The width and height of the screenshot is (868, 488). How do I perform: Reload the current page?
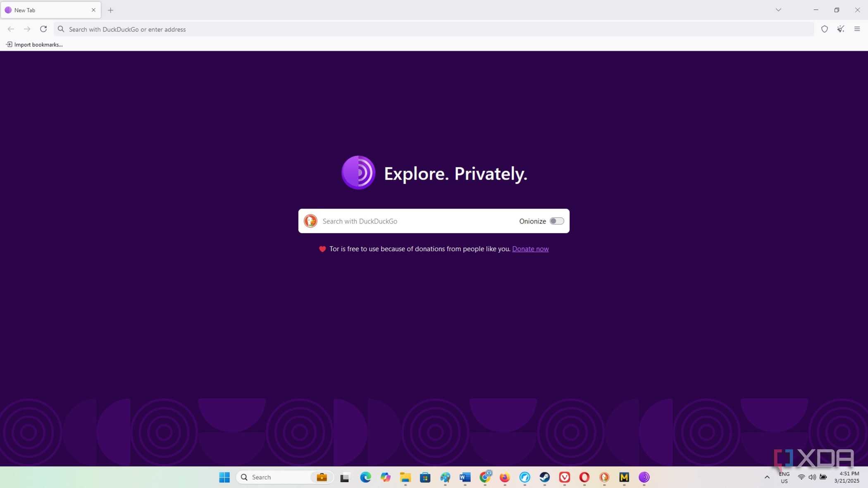click(43, 29)
